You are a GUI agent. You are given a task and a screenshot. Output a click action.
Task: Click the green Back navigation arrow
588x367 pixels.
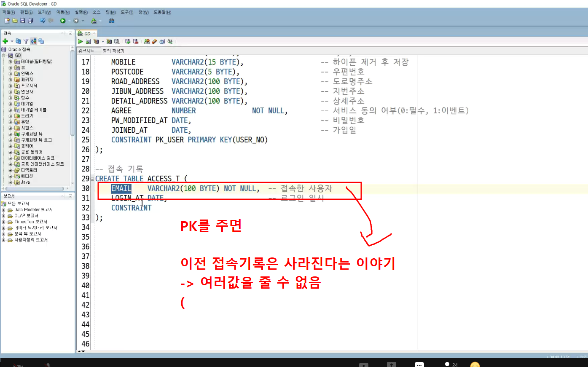(63, 20)
